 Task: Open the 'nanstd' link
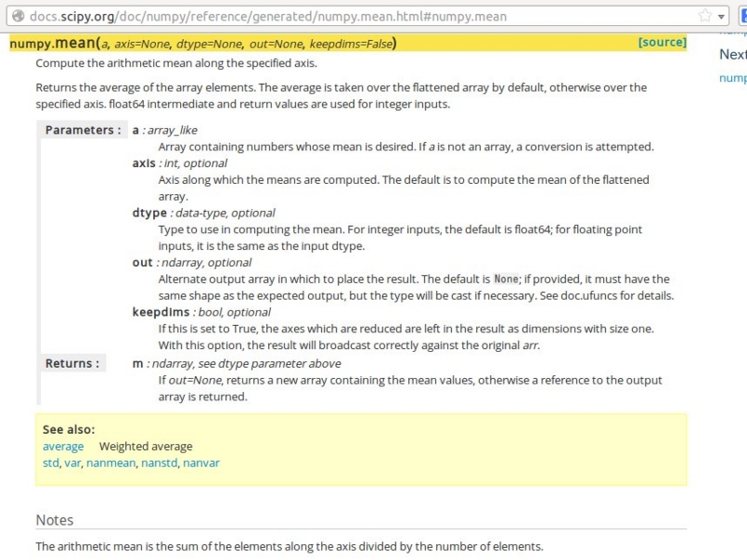coord(159,463)
